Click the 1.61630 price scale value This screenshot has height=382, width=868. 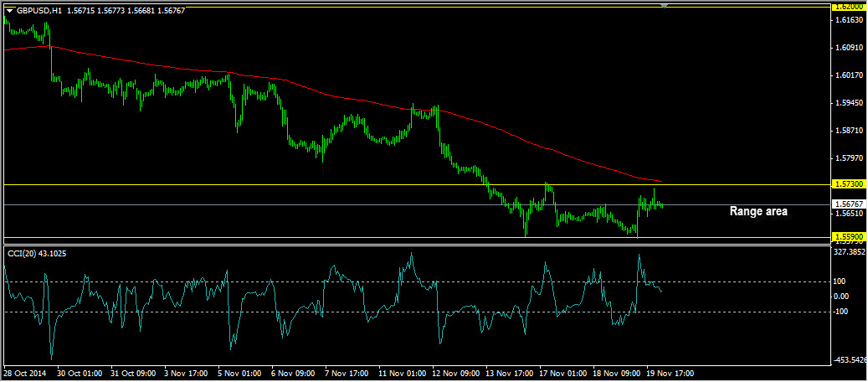tap(850, 20)
